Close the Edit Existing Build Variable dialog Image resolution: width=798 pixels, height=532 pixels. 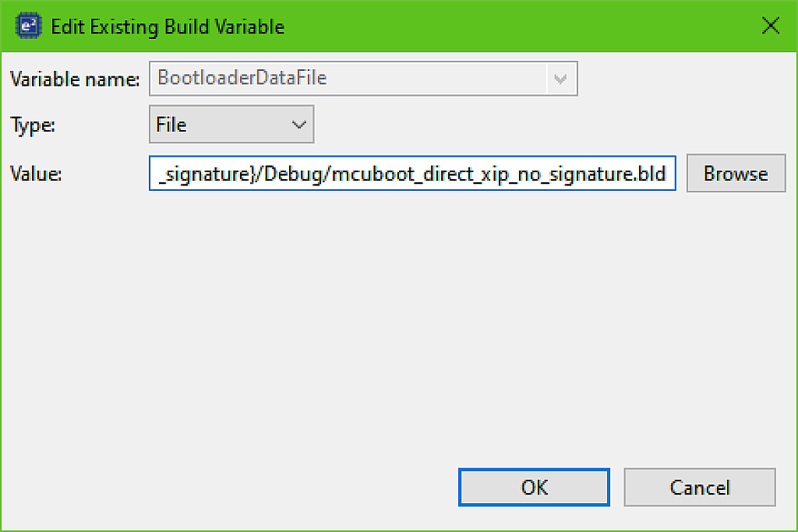(x=770, y=25)
